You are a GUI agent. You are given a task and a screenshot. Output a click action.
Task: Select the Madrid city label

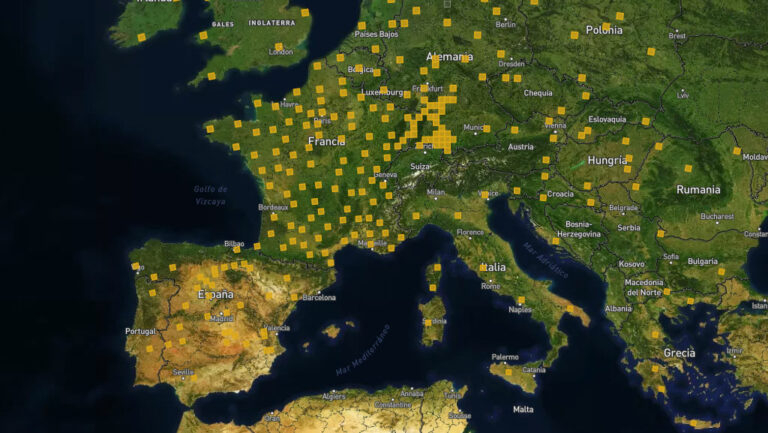[221, 319]
